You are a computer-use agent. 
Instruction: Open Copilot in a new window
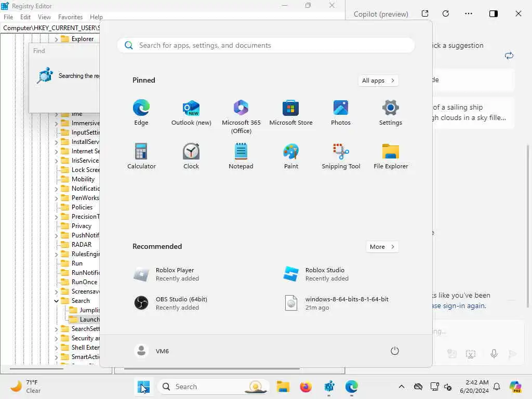[x=425, y=14]
